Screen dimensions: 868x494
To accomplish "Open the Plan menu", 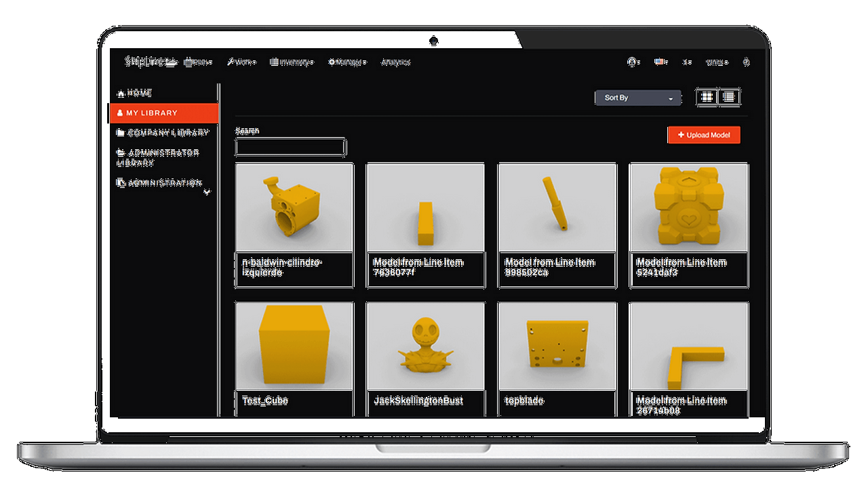I will point(199,62).
